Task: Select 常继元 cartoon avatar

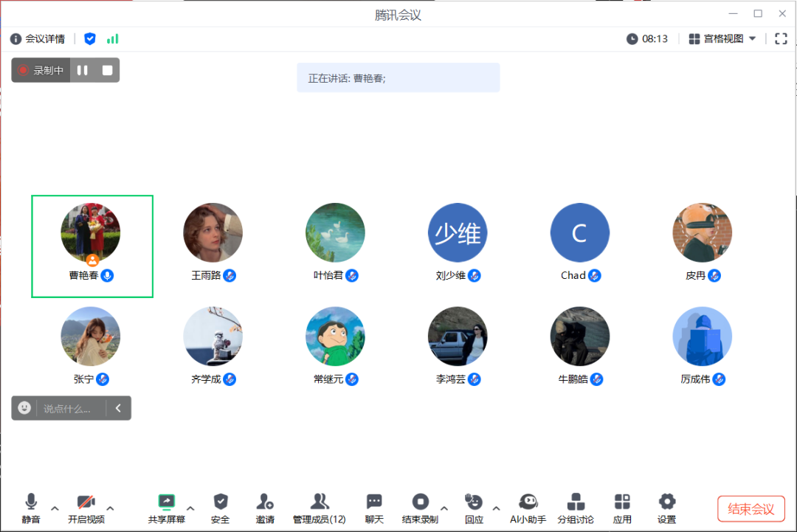Action: (x=336, y=336)
